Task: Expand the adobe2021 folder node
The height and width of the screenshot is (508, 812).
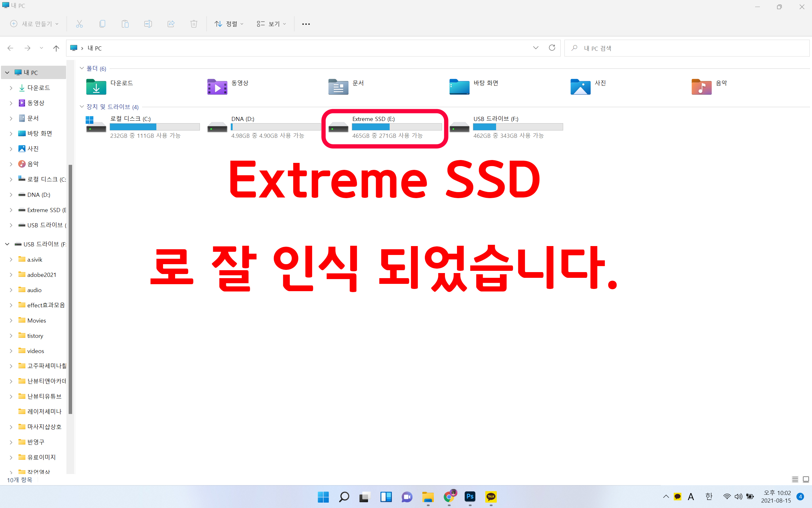Action: tap(11, 275)
